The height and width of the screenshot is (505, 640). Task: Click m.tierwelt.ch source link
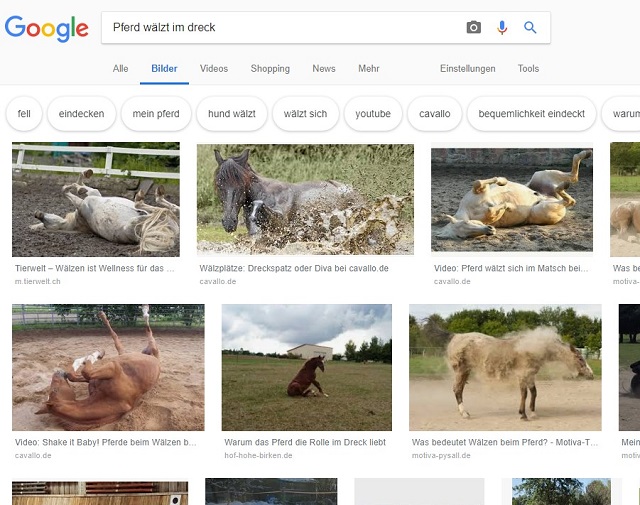tap(38, 281)
